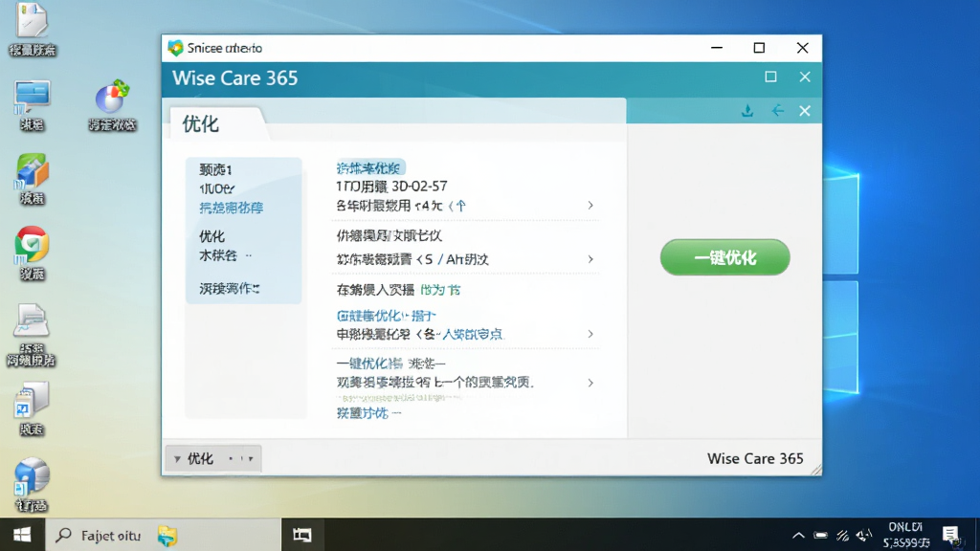980x551 pixels.
Task: Open the document page desktop icon at top
Action: [33, 29]
